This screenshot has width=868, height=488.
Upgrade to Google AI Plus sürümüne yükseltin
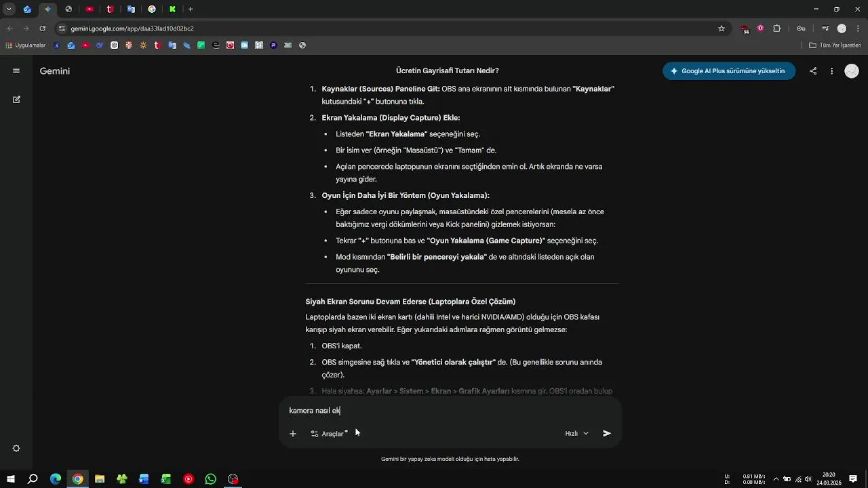729,71
